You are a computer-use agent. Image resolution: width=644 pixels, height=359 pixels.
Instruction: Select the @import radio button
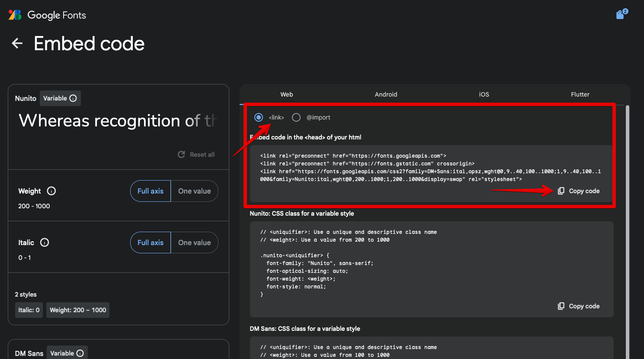click(296, 117)
